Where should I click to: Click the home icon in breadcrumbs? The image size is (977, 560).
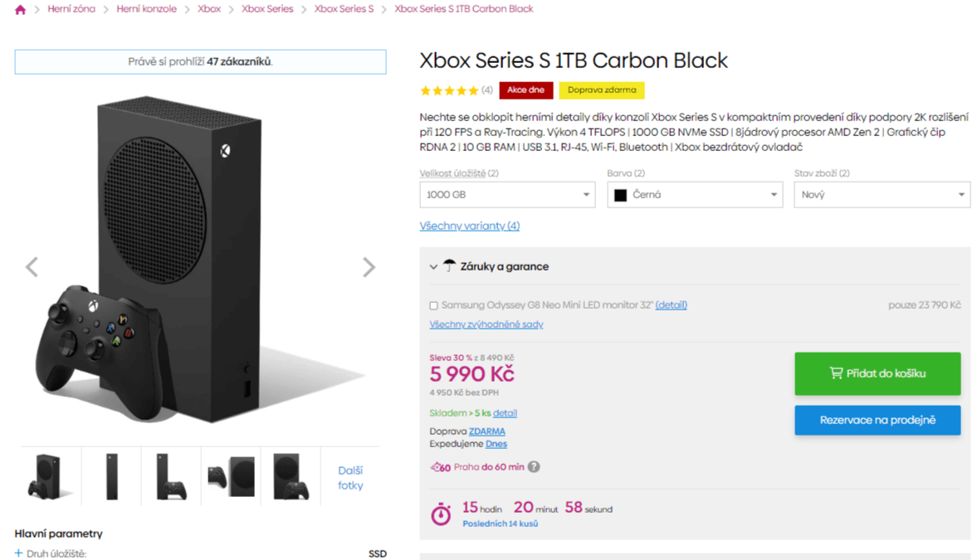click(20, 10)
